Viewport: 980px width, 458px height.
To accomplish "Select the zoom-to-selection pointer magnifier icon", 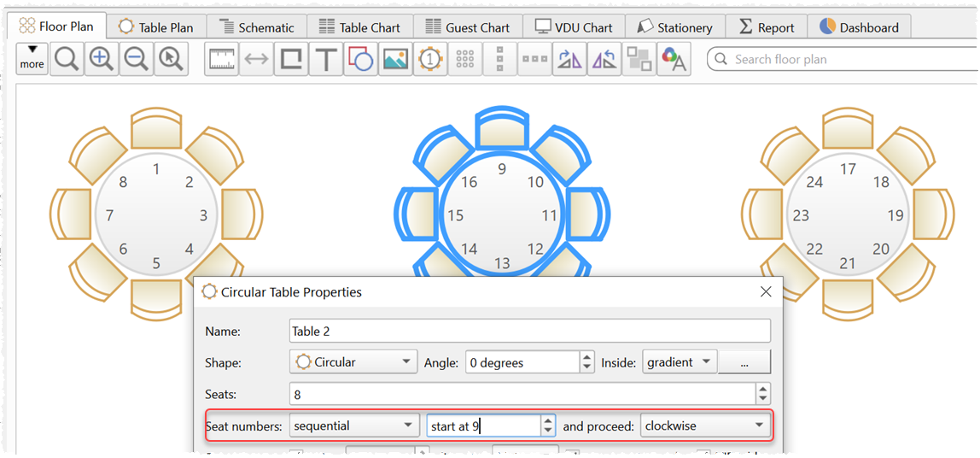I will (x=172, y=60).
